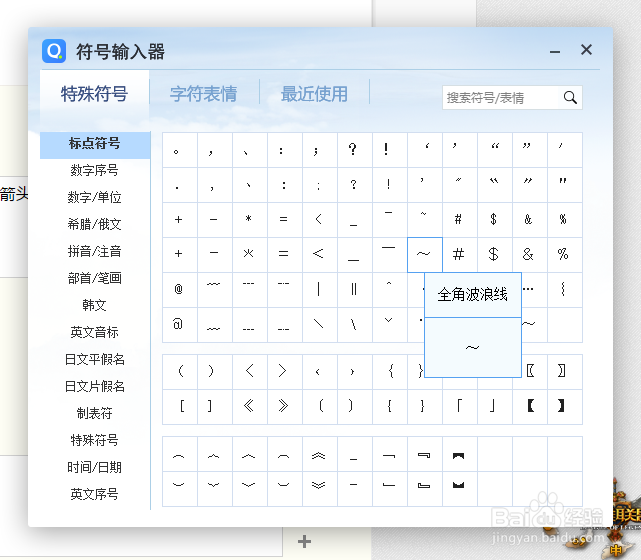Insert the ideographic full stop 。
The height and width of the screenshot is (560, 641).
click(x=180, y=150)
